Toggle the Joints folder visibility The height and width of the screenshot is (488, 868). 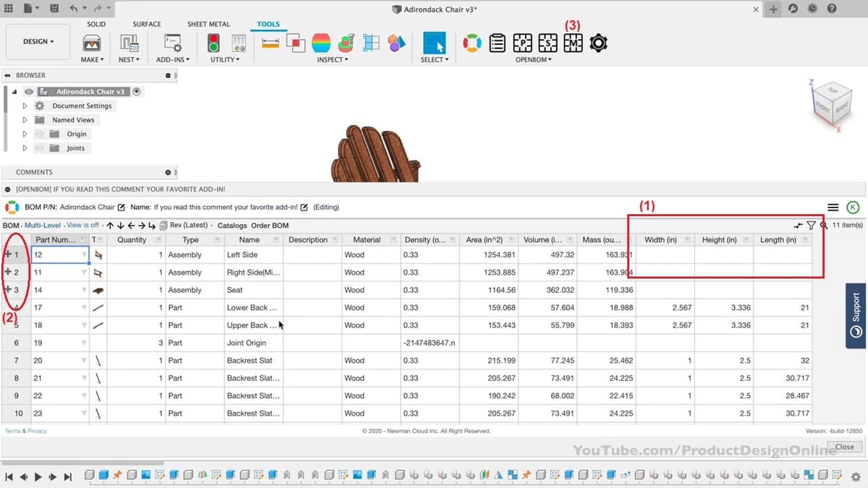point(39,148)
